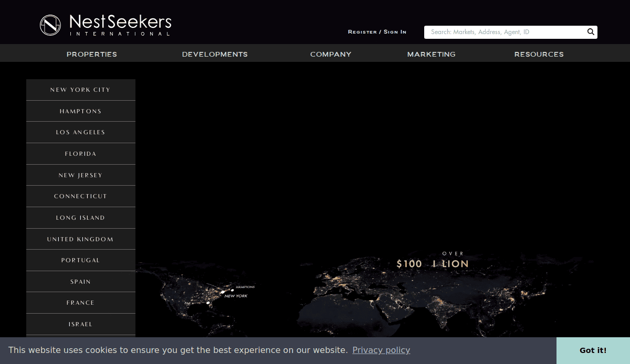Open the RESOURCES menu
The height and width of the screenshot is (364, 630).
click(539, 54)
